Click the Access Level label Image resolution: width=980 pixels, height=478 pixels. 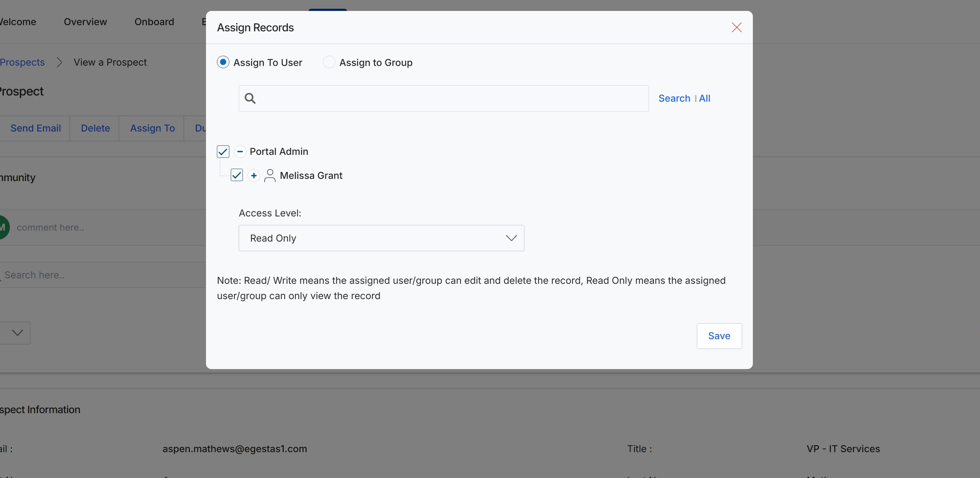(270, 213)
